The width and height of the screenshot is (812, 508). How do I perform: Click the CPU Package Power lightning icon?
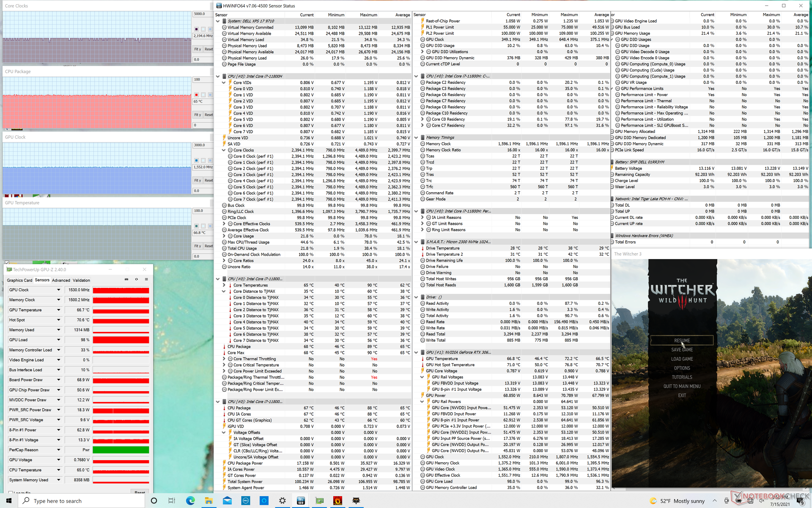tap(224, 463)
